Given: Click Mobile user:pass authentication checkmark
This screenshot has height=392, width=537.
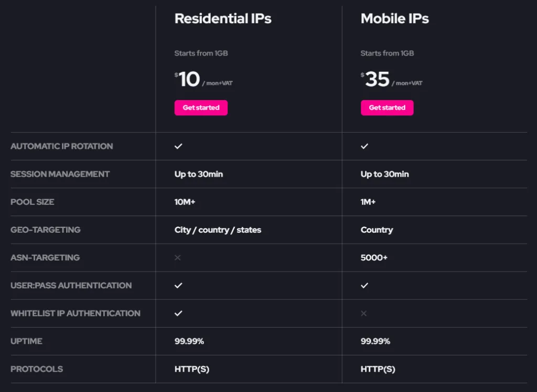Looking at the screenshot, I should [364, 286].
